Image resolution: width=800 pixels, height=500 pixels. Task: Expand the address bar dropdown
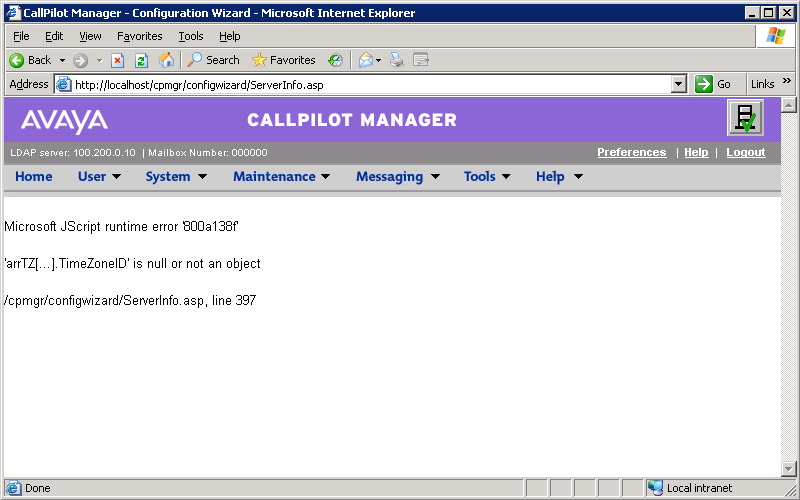678,84
